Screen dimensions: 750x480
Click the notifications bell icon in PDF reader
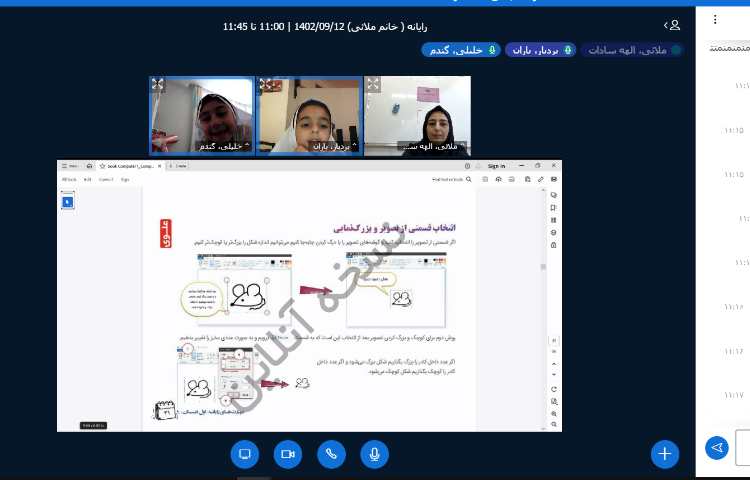478,166
